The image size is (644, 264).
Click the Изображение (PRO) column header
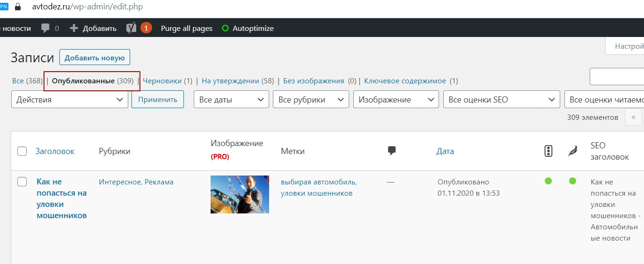(x=237, y=150)
